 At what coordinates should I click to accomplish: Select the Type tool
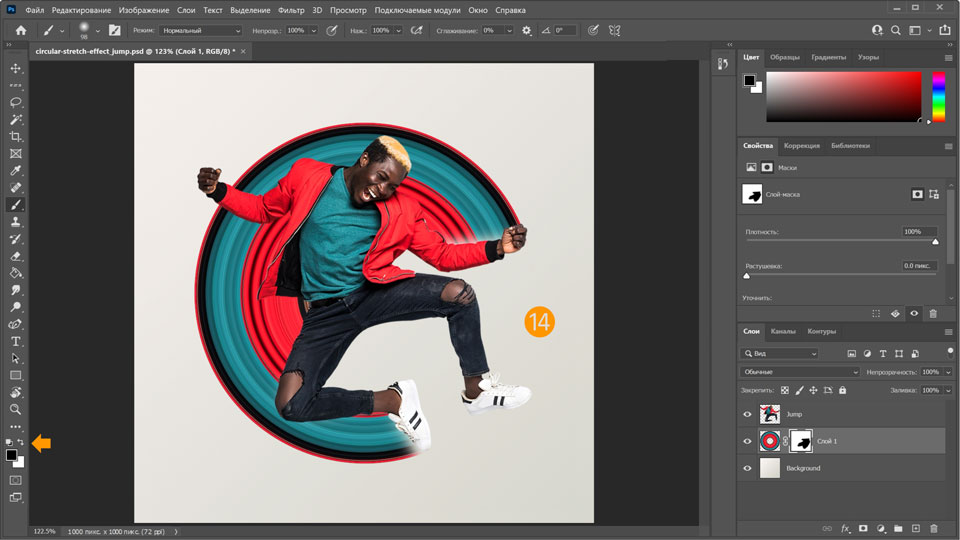[16, 341]
